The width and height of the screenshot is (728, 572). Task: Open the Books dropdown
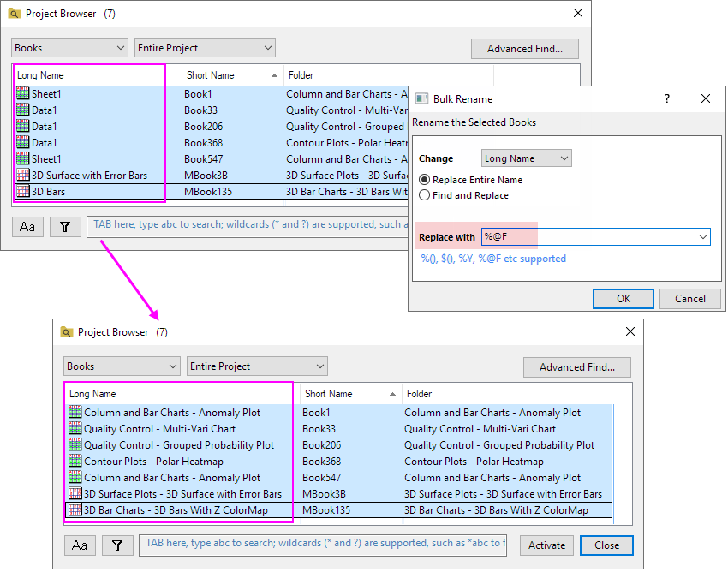[69, 47]
